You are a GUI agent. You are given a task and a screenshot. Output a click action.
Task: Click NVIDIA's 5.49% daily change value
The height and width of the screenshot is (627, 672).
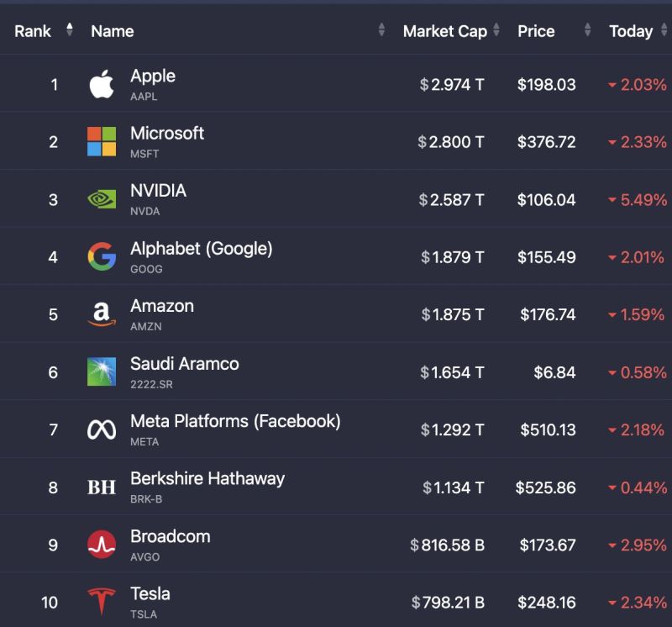[x=643, y=199]
